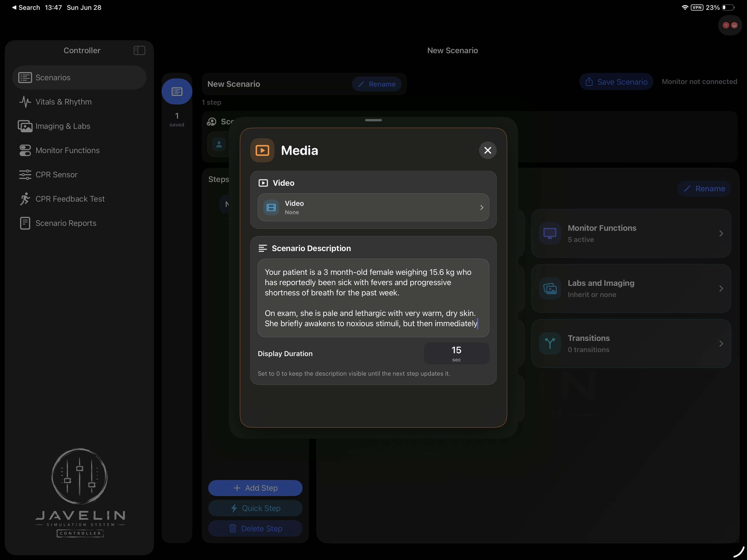
Task: Click "Monitor not connected" status text
Action: tap(699, 82)
